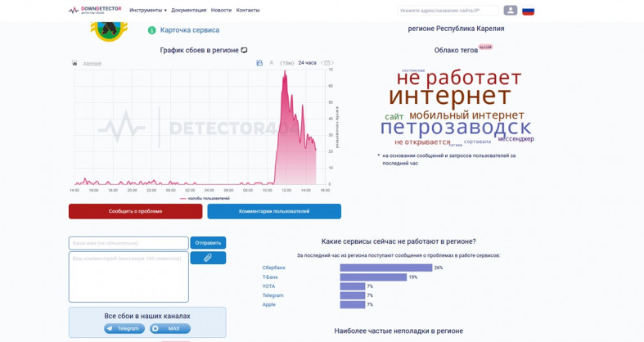Focus the site address search field
Viewport: 644px width, 342px height.
448,11
